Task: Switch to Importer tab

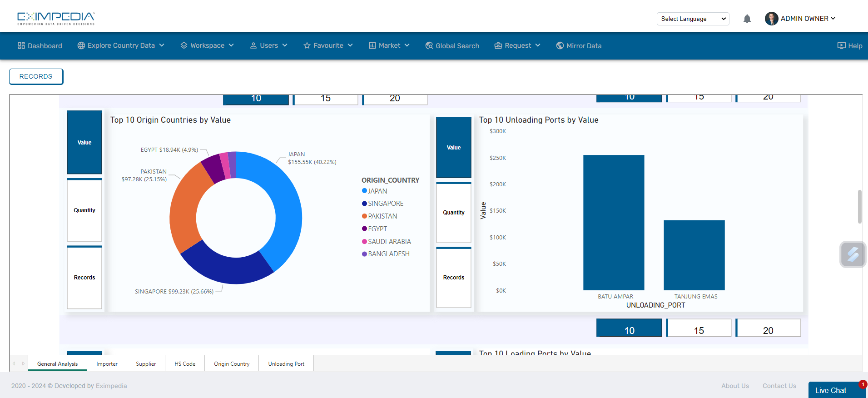Action: point(107,364)
